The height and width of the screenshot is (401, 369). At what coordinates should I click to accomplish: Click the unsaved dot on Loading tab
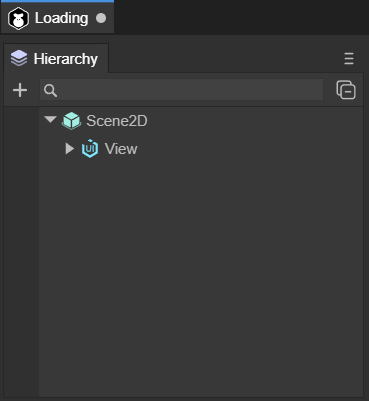(x=101, y=18)
